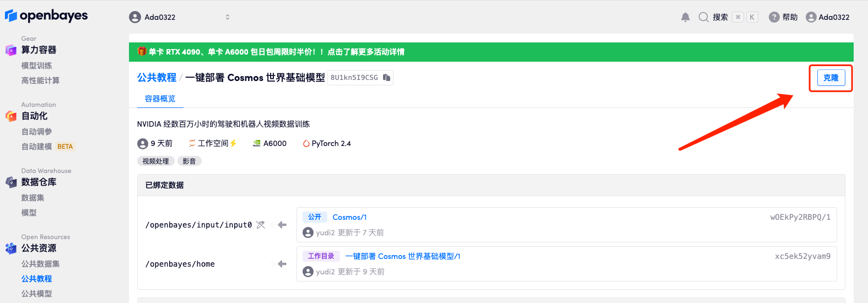Go to 公共数据集 in the sidebar
Viewport: 868px width, 303px height.
(x=40, y=264)
